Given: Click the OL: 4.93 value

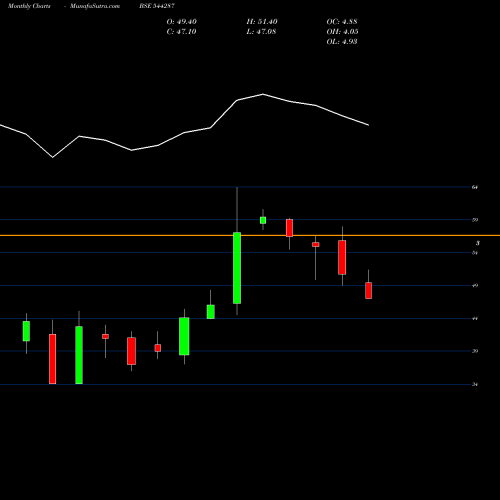Looking at the screenshot, I should point(342,42).
